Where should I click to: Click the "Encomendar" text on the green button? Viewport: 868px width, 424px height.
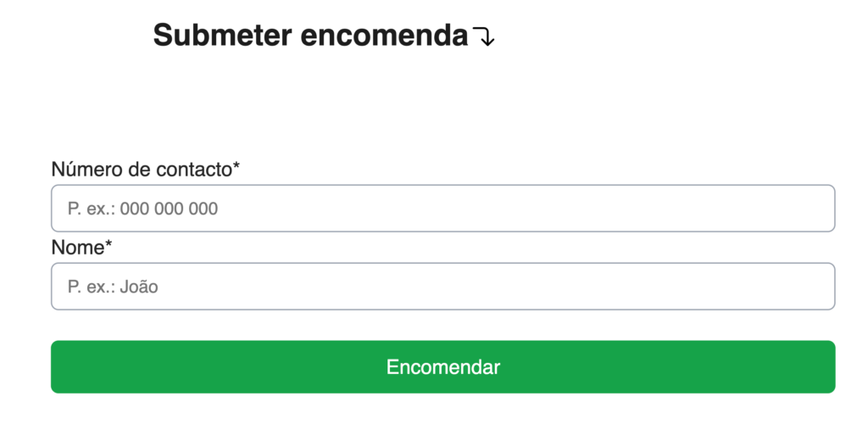click(442, 367)
